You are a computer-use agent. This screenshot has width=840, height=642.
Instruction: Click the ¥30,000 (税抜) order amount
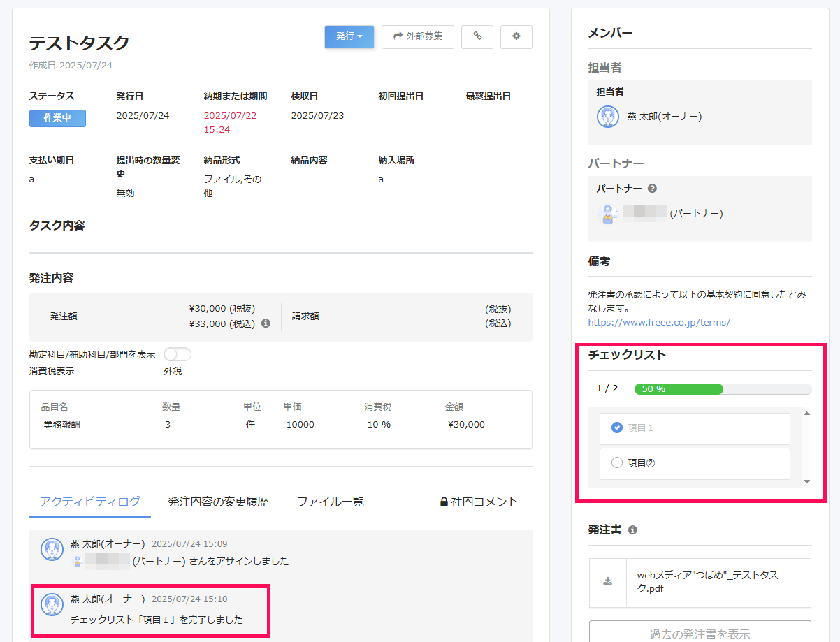click(222, 308)
